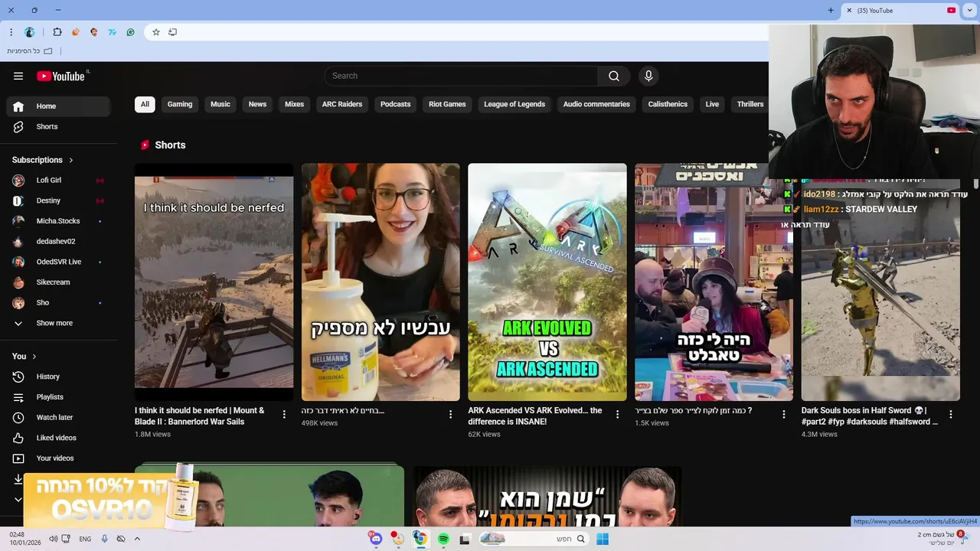Click the Chrome profile avatar
Screen dimensions: 980x551
[30, 32]
